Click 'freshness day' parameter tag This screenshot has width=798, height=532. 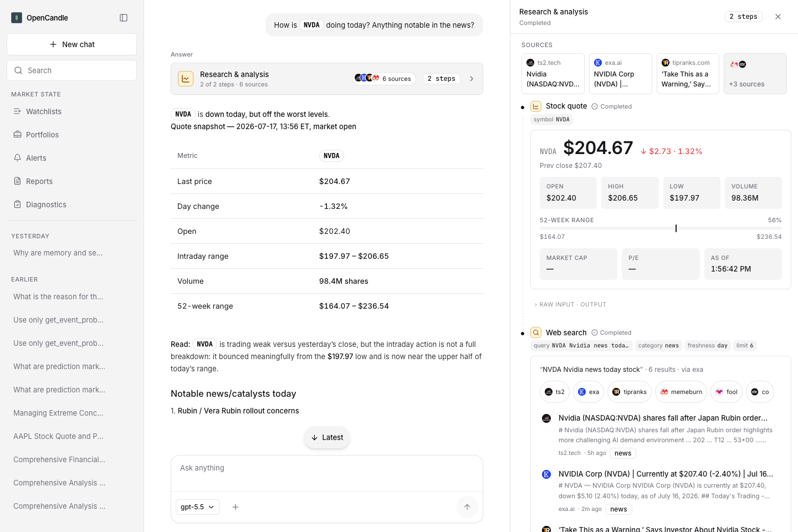point(708,345)
